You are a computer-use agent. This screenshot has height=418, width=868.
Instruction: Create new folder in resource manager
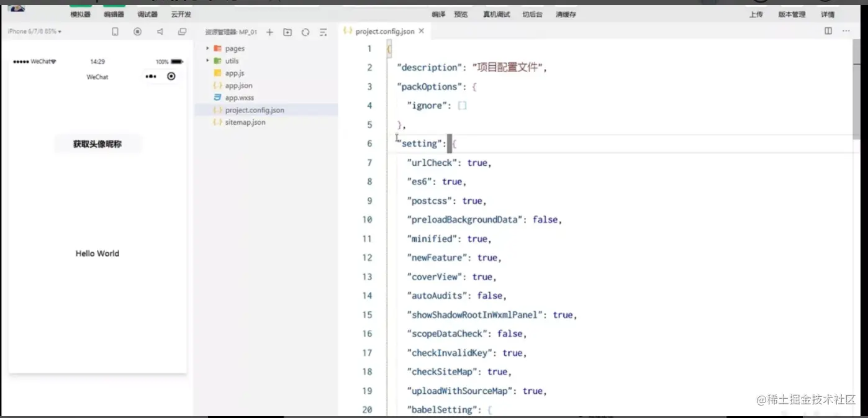(x=287, y=32)
